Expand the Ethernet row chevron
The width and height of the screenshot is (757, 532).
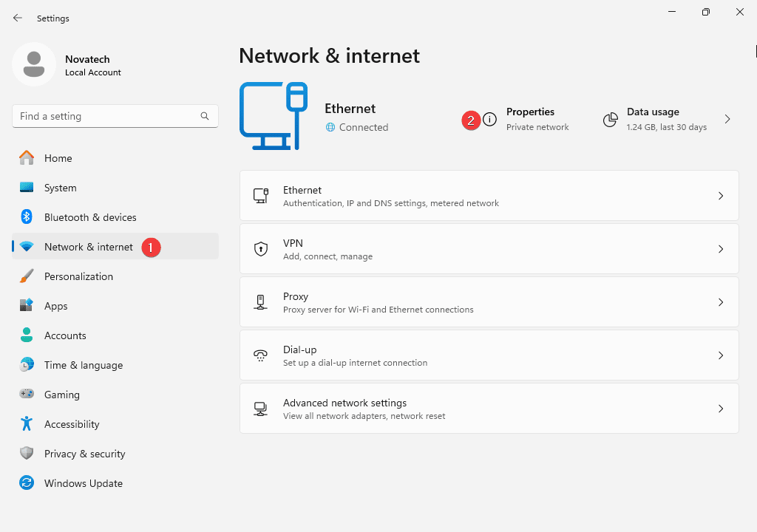click(x=721, y=196)
